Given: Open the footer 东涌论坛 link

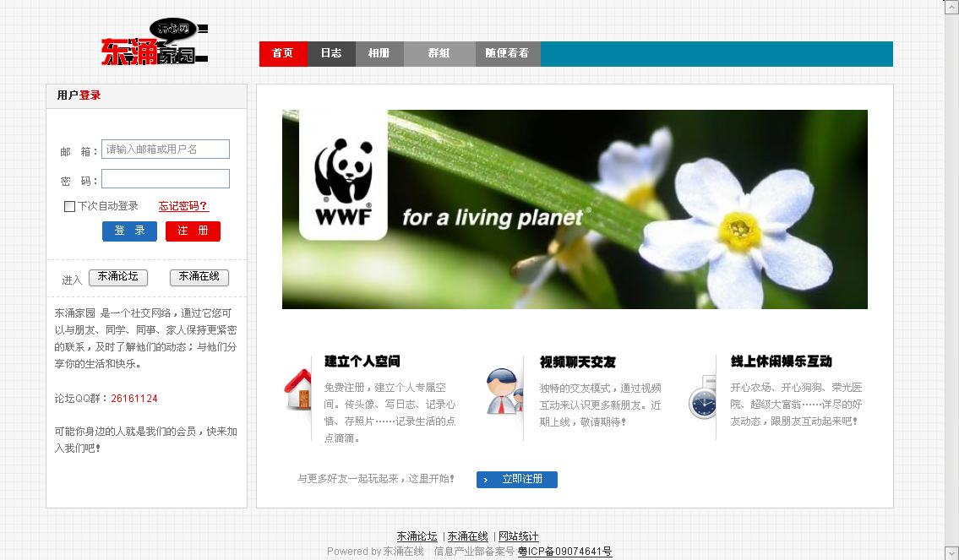Looking at the screenshot, I should 417,536.
